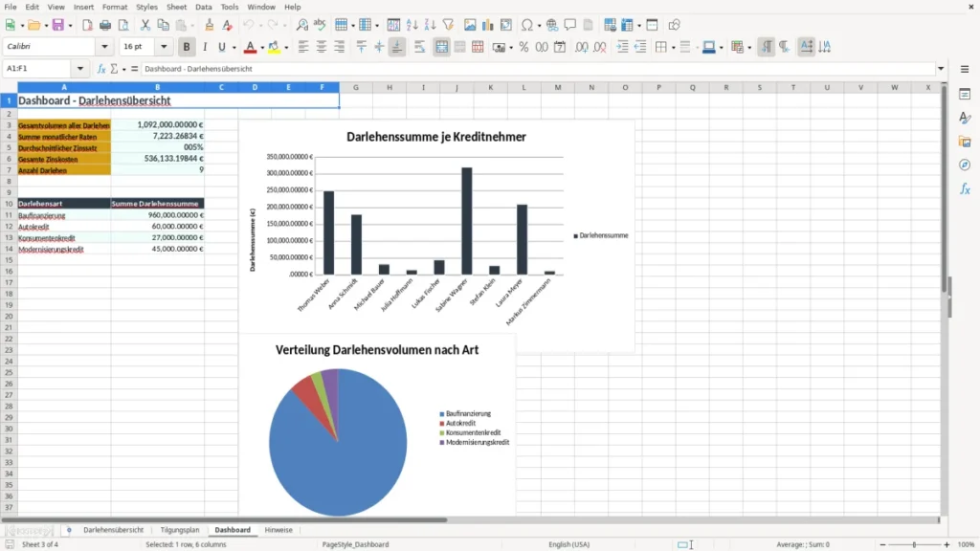Click the Freeze Rows and Columns icon

(x=628, y=25)
